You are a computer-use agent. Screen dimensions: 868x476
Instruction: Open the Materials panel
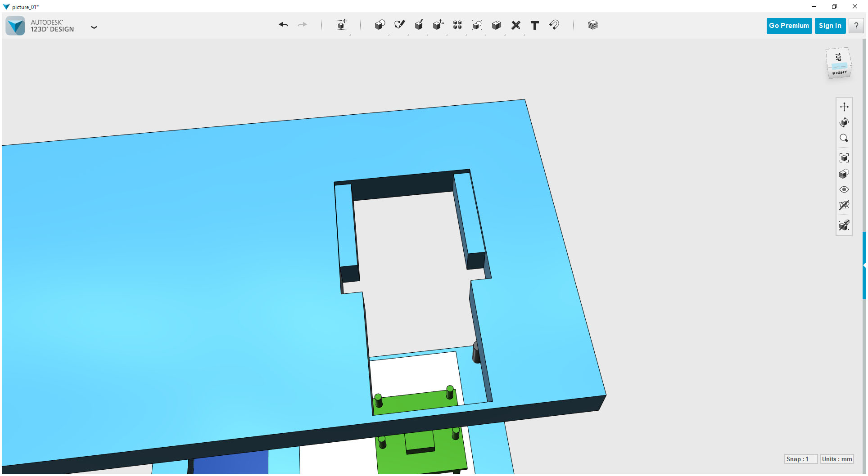tap(592, 26)
